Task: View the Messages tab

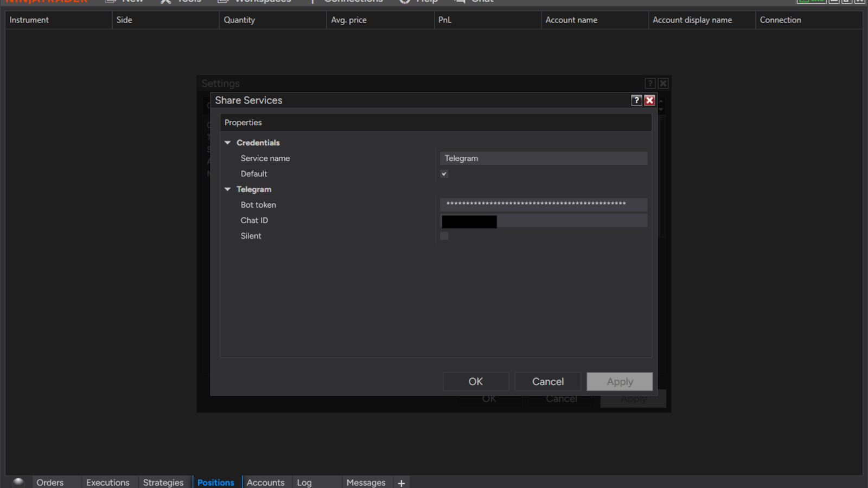Action: (366, 483)
